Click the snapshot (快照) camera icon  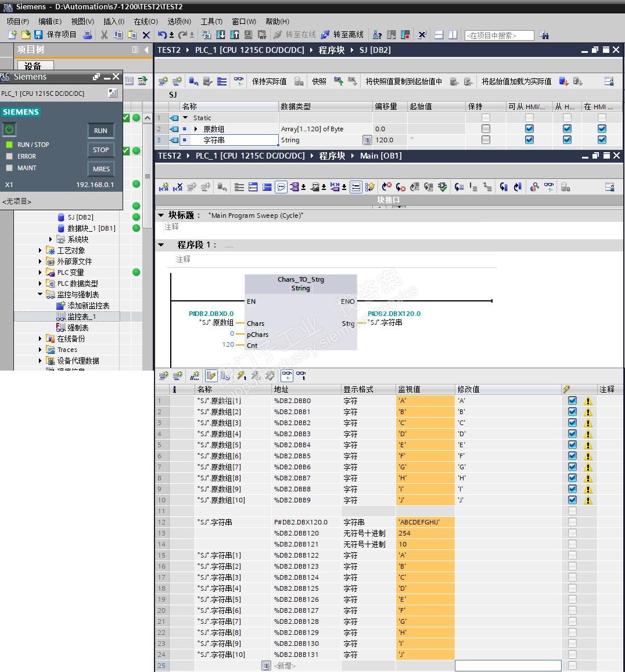point(339,81)
